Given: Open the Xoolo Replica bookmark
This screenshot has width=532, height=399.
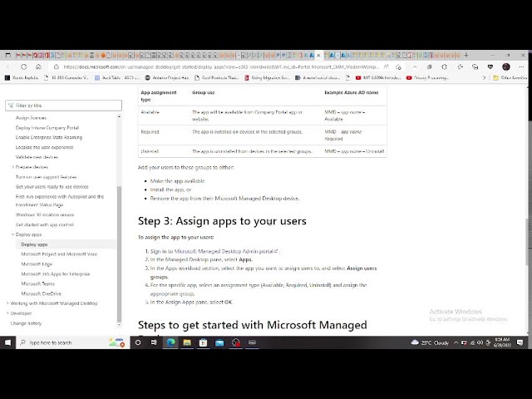Looking at the screenshot, I should [x=22, y=77].
